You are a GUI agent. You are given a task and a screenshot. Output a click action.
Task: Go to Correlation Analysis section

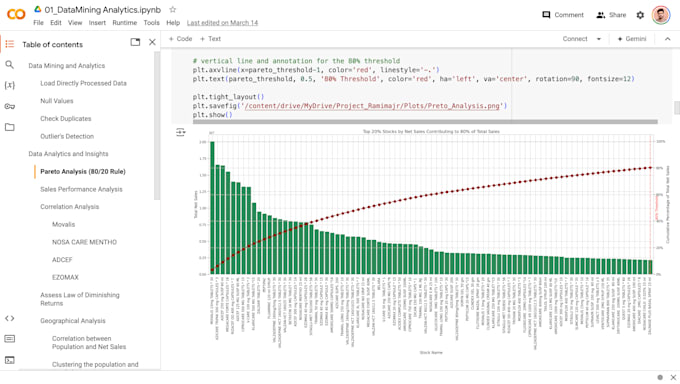click(70, 207)
